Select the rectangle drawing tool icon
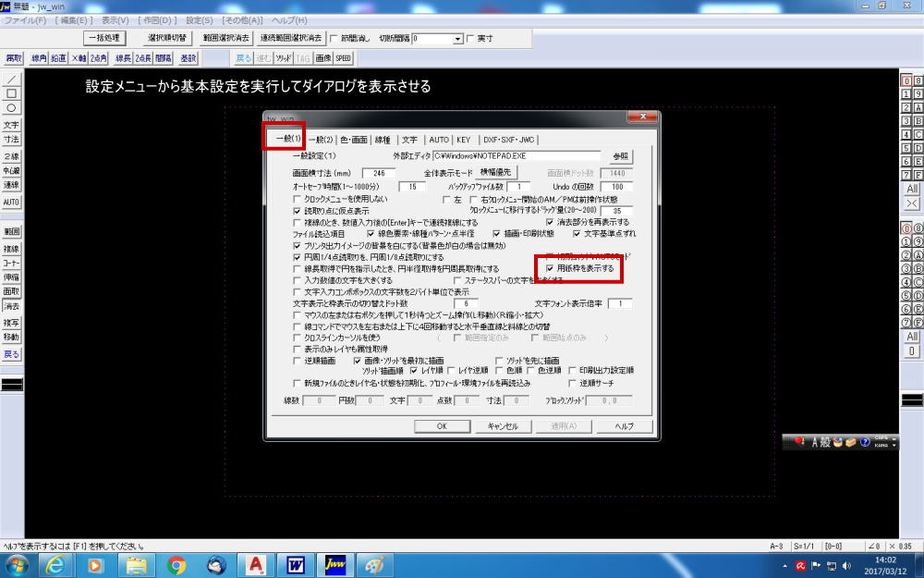Viewport: 924px width, 578px height. (11, 93)
